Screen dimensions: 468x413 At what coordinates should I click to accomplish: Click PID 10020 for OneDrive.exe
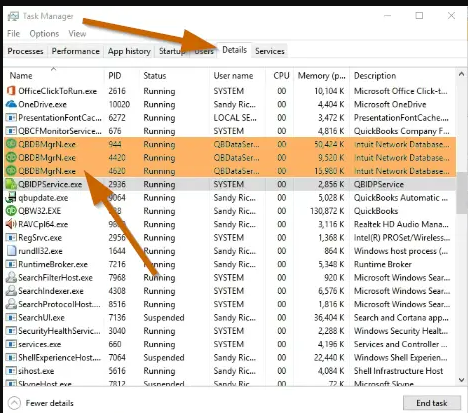tap(119, 104)
